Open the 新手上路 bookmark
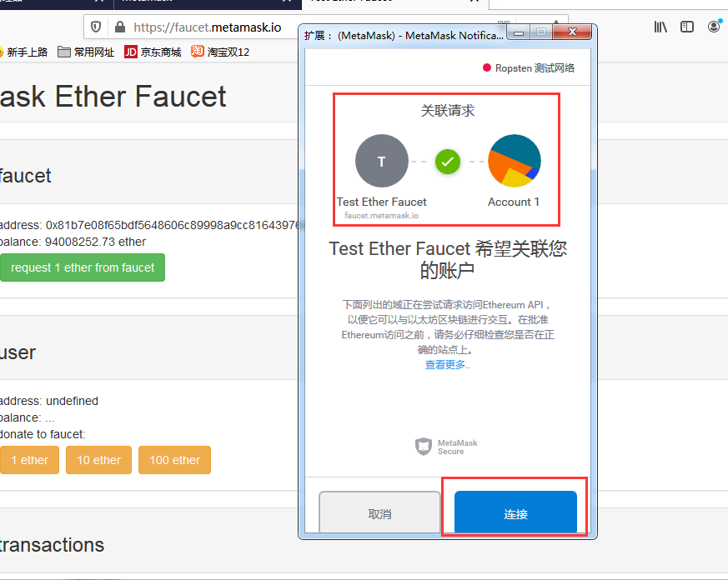Screen dimensions: 728x580 click(24, 52)
